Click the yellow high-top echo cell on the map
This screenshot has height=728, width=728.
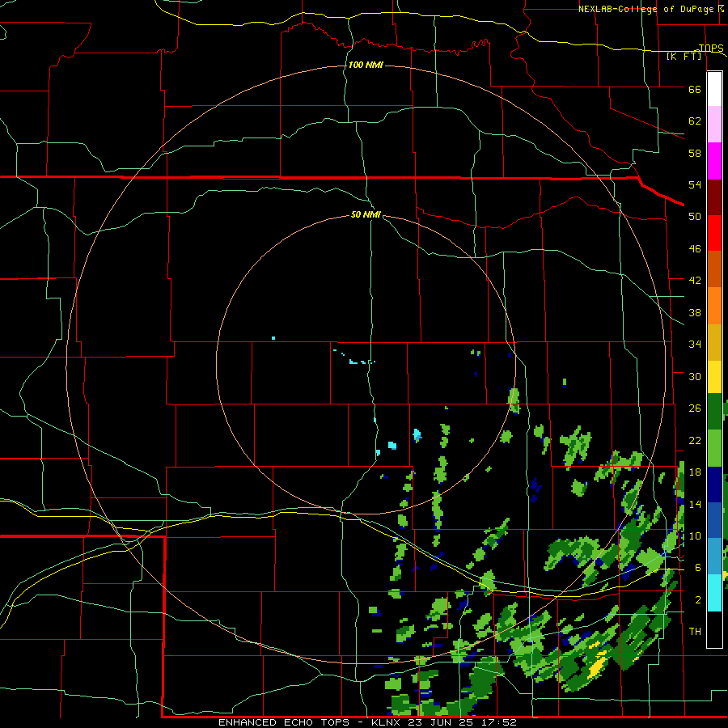[596, 663]
